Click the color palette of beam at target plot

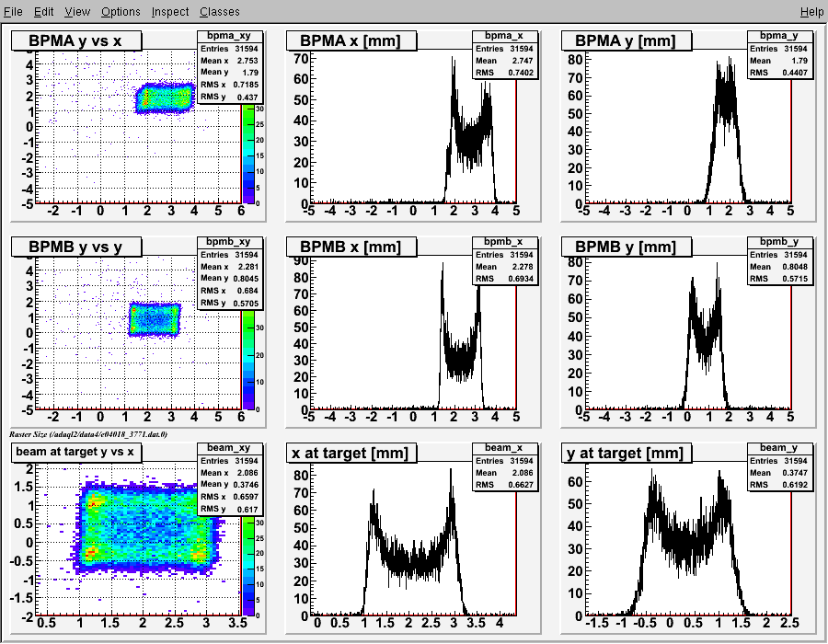point(248,566)
